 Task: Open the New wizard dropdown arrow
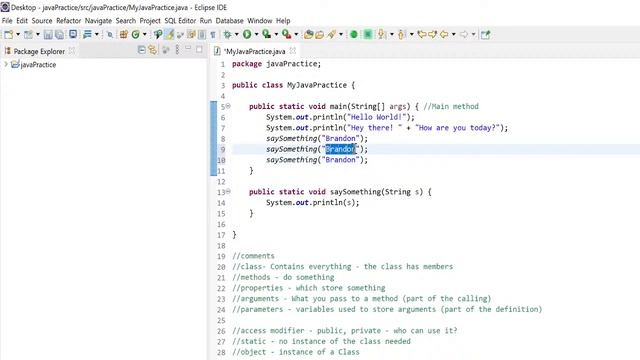[x=18, y=35]
